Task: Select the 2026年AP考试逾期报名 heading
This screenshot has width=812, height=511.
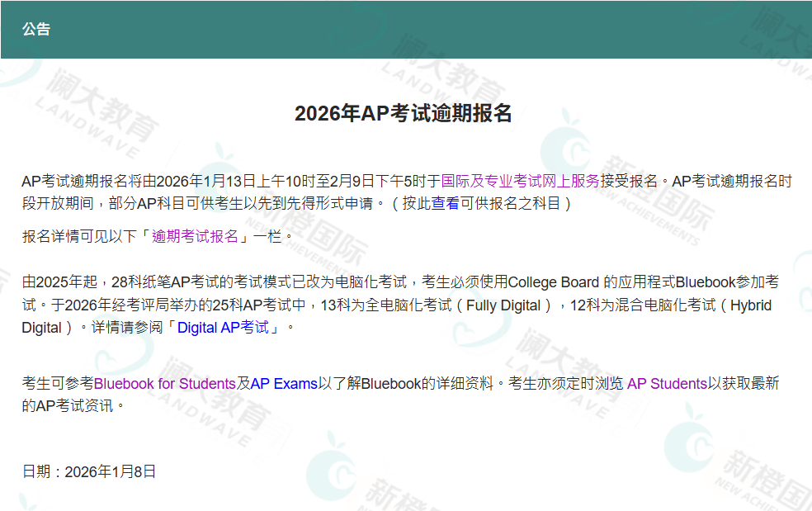Action: (405, 113)
